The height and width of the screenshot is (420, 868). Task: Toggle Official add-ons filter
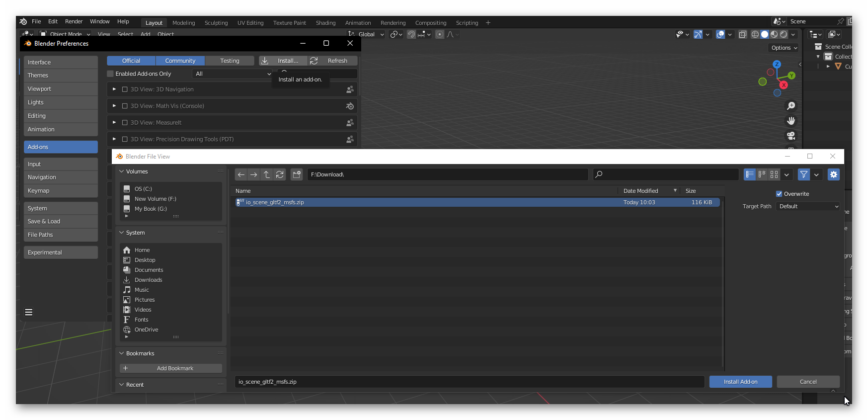click(131, 61)
